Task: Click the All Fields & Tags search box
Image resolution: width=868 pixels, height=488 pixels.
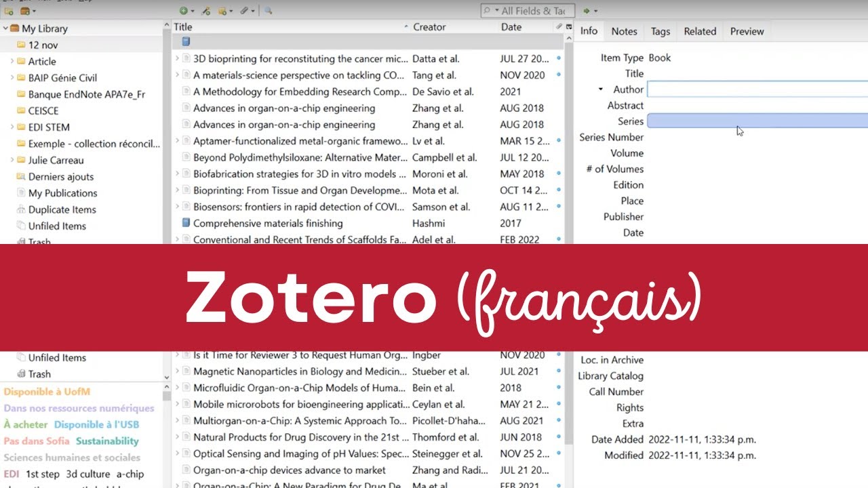Action: 528,11
